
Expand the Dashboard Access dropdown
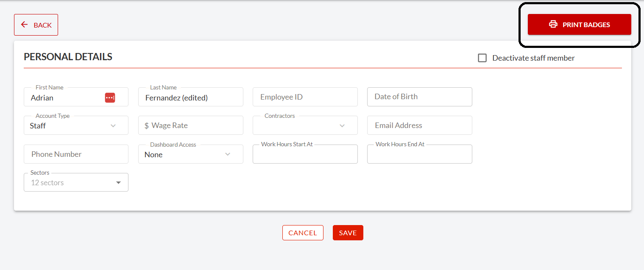(228, 154)
